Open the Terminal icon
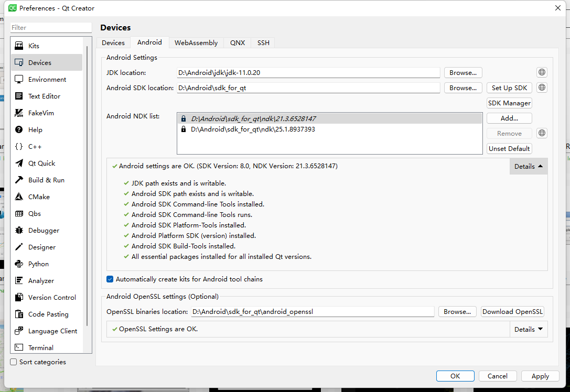 (19, 347)
